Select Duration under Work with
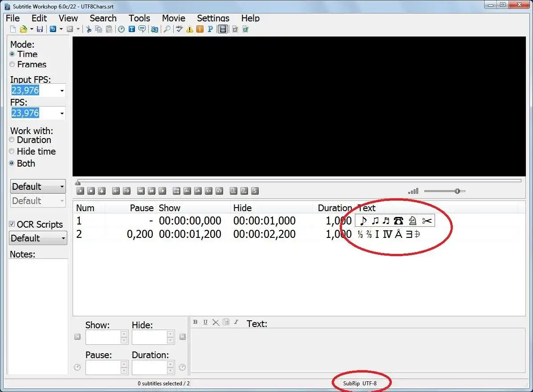Screen dimensions: 533x392 pos(11,140)
